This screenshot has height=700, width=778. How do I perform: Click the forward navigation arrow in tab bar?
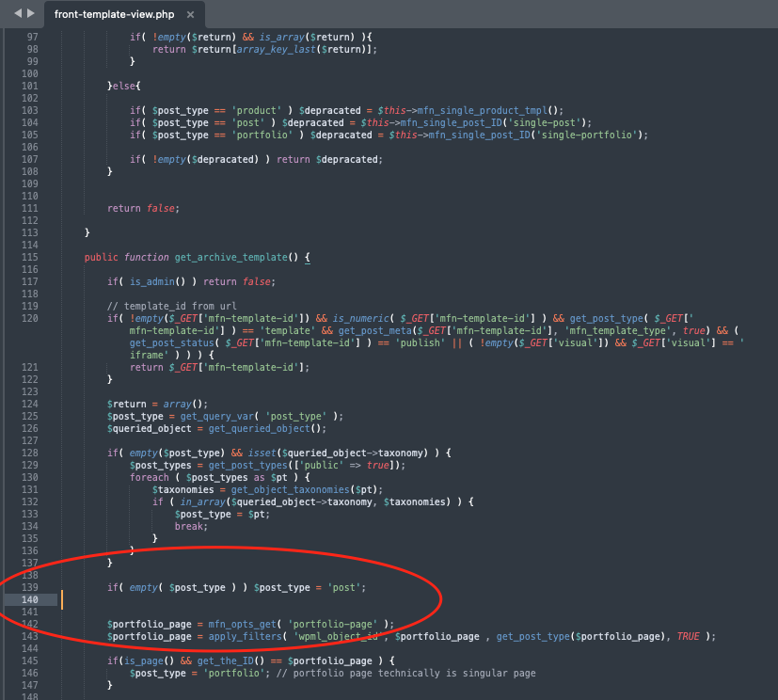point(32,14)
